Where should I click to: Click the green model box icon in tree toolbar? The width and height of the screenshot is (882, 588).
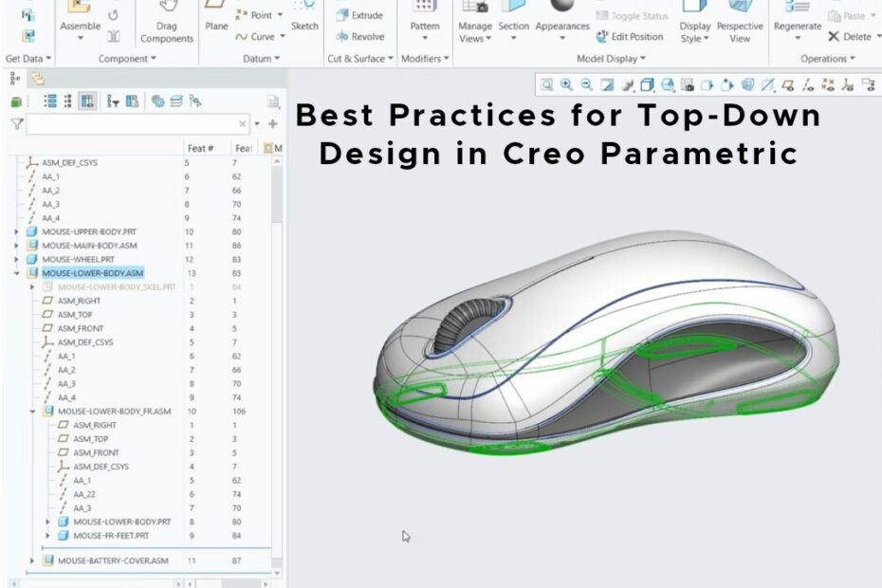click(16, 101)
